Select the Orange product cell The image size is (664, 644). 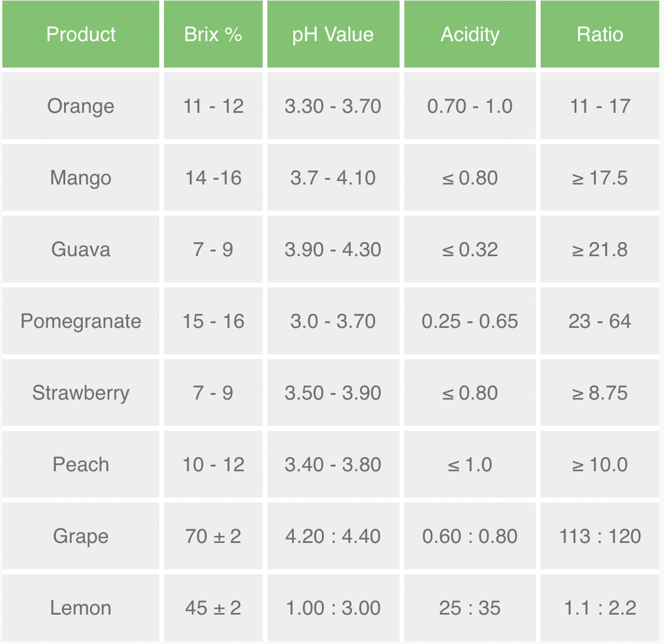pos(81,106)
